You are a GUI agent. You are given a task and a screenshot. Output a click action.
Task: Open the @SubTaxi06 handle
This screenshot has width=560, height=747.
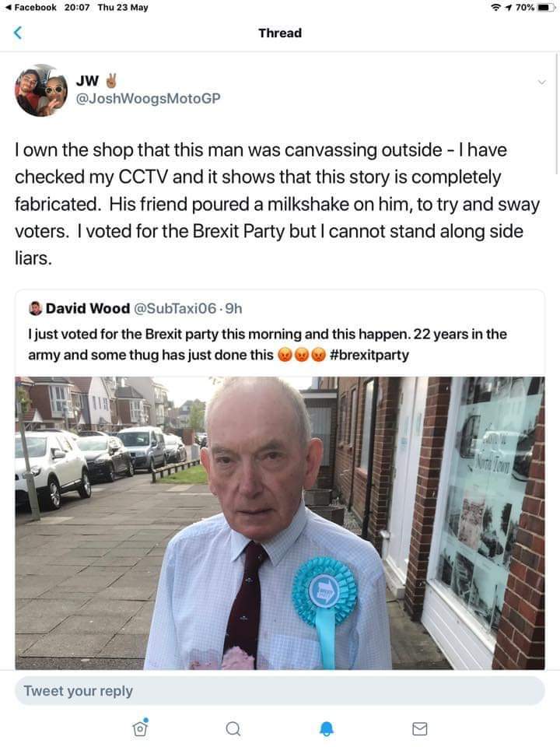[175, 308]
